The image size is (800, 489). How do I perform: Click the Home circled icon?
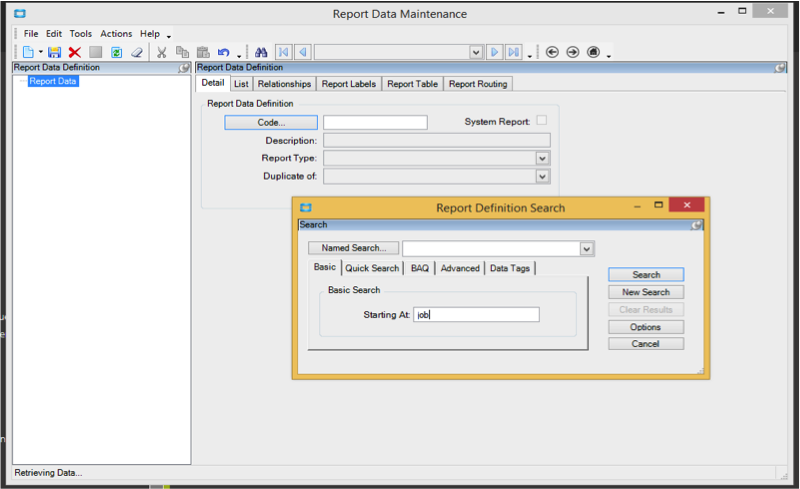593,52
